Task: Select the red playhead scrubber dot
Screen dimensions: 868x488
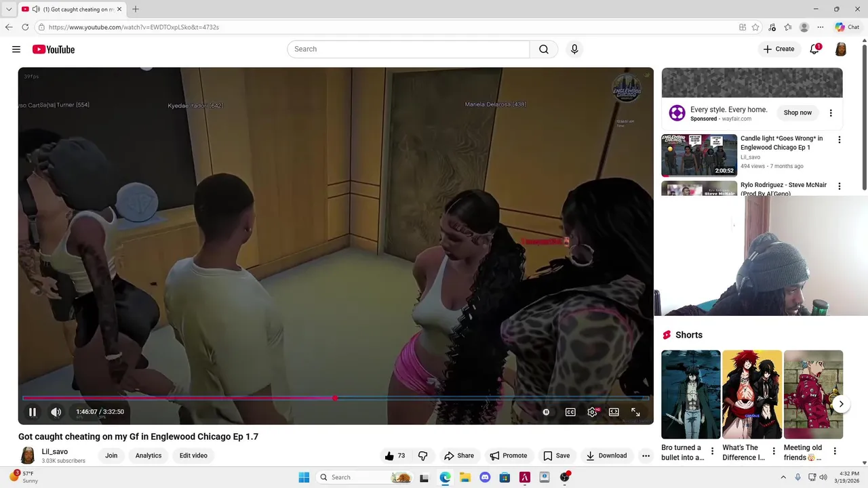Action: point(335,398)
